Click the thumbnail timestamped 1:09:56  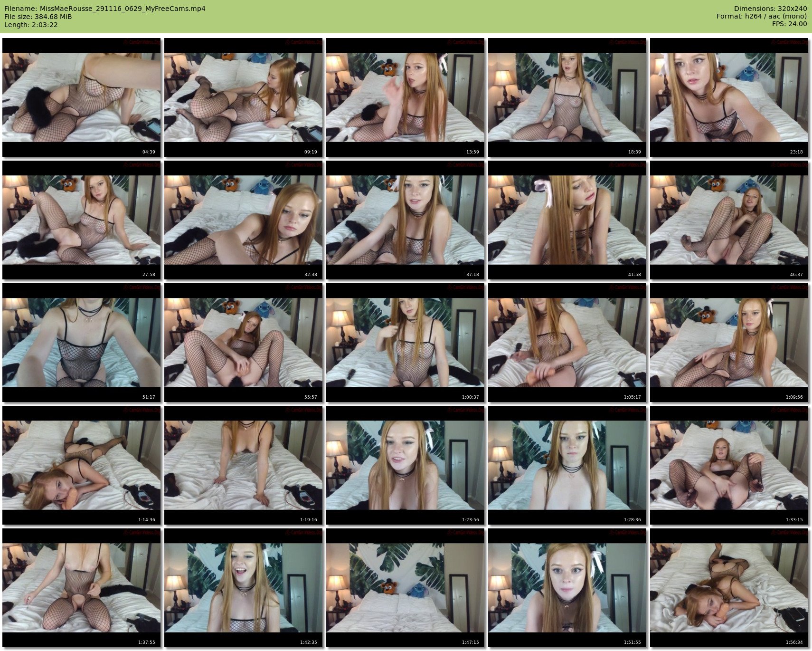tap(729, 343)
